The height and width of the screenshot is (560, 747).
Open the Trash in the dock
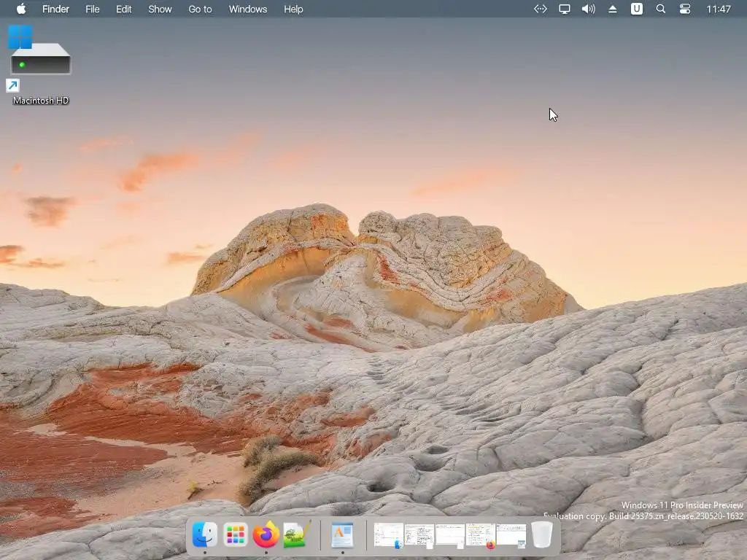coord(542,534)
